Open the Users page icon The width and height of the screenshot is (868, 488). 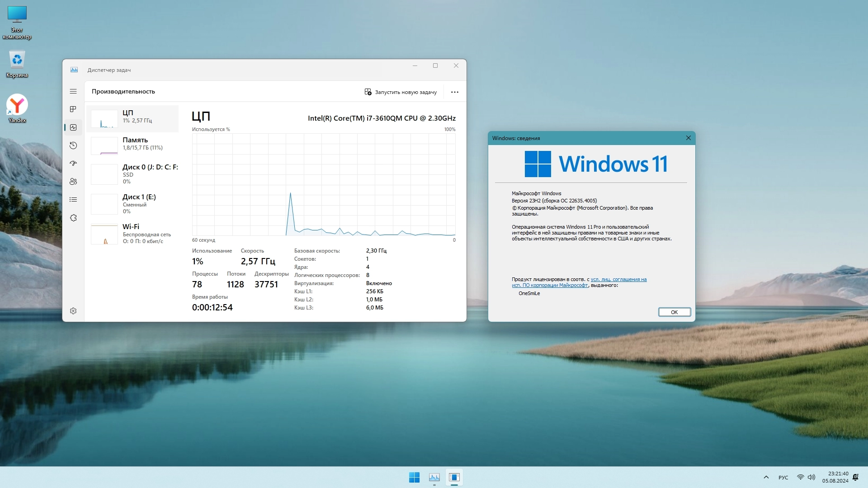(x=73, y=182)
